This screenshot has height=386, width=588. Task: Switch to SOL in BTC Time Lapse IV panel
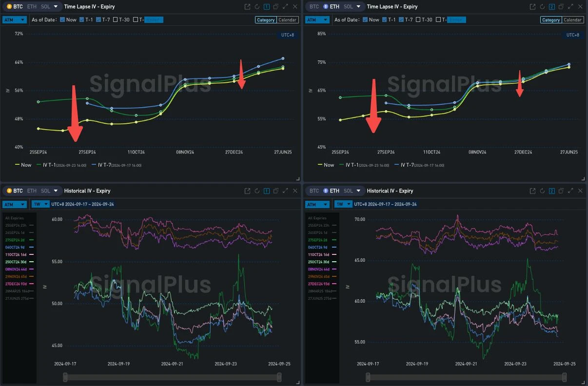tap(45, 7)
